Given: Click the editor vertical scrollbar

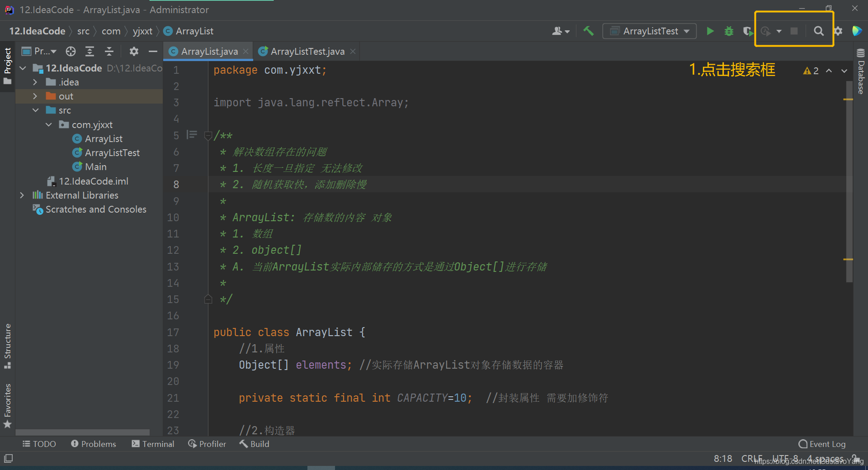Looking at the screenshot, I should tap(849, 181).
